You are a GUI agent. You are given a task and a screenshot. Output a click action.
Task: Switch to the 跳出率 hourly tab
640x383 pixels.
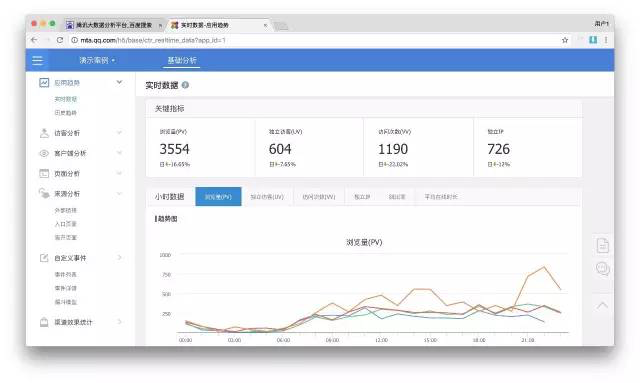click(x=397, y=197)
